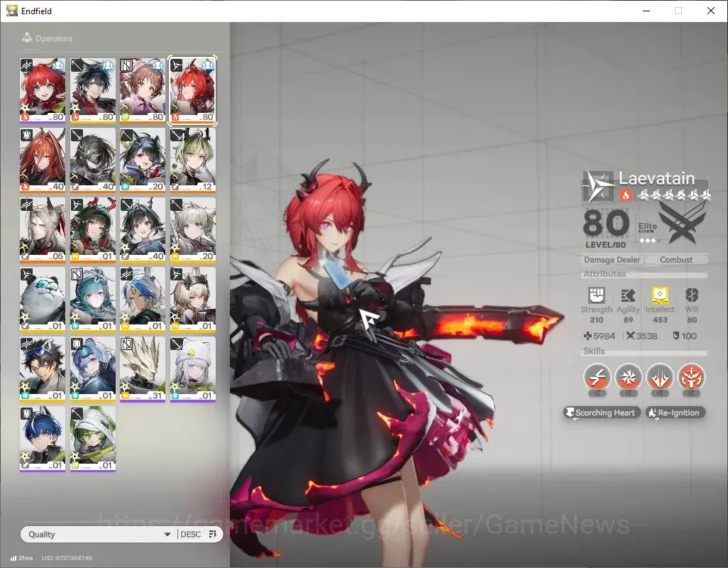Viewport: 728px width, 568px height.
Task: Click the LEVEL/80 text
Action: click(605, 245)
